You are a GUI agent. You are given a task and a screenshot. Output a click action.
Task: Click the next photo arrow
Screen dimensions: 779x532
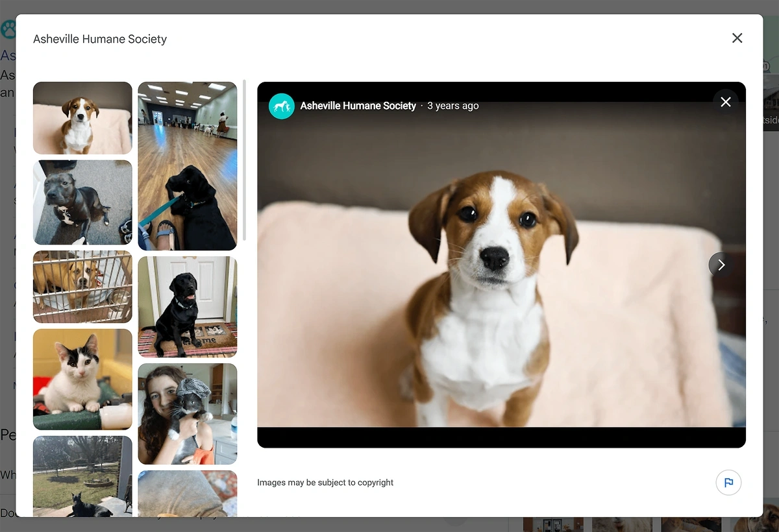click(x=721, y=265)
